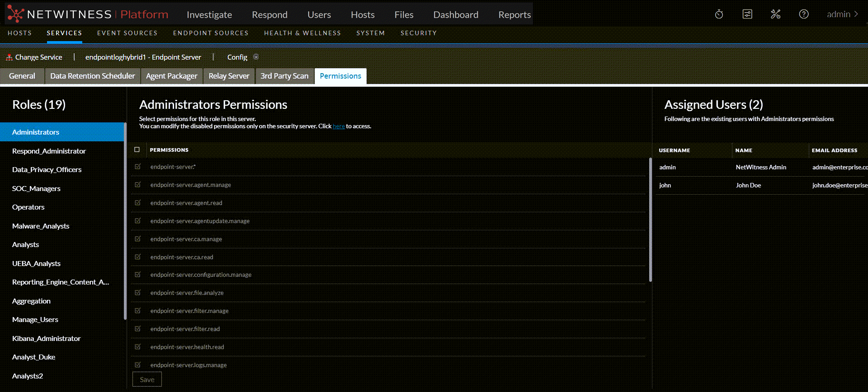Toggle endpoint-server.ca.read permission checkbox

(138, 257)
